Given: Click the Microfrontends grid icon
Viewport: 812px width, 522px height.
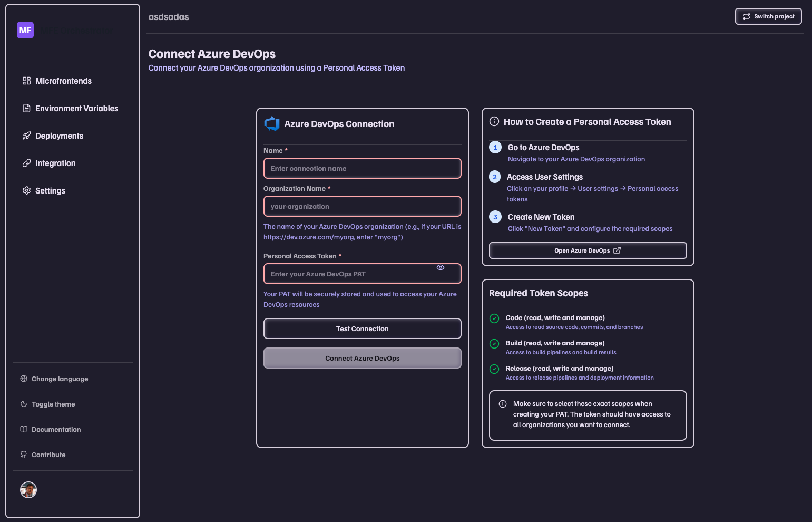Looking at the screenshot, I should pos(26,81).
